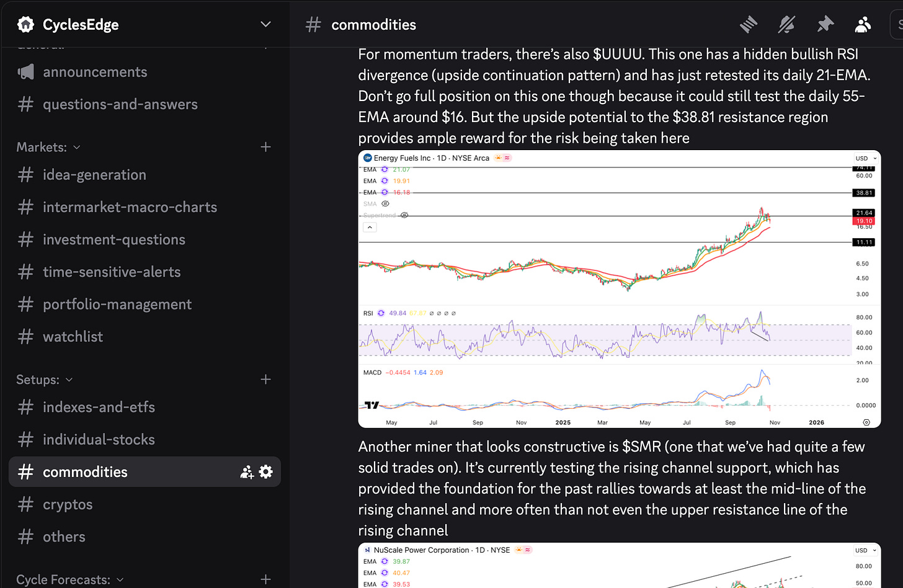Click the $38.81 resistance text in message
This screenshot has height=588, width=903.
click(x=695, y=117)
